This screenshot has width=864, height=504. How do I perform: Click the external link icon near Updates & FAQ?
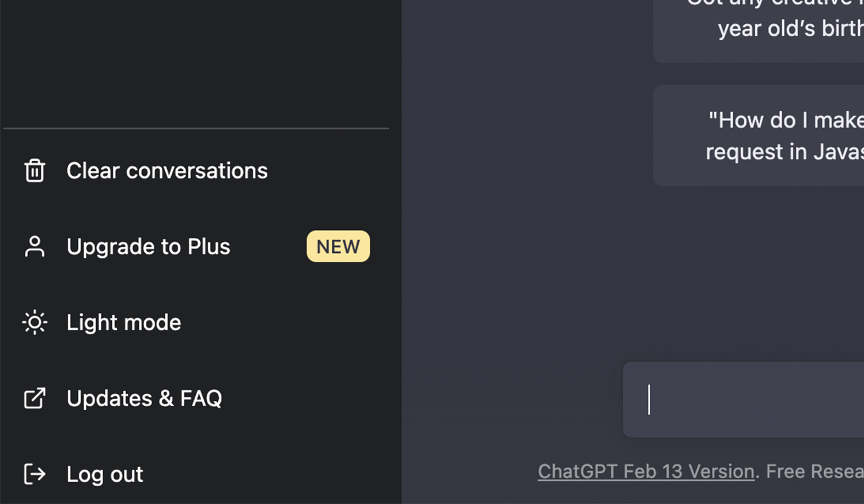pos(35,398)
